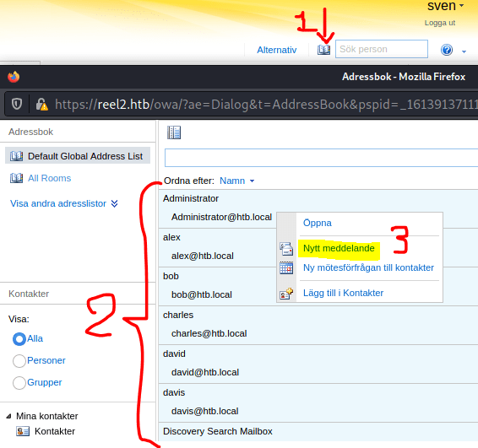Expand Visa andra adresslistor
Viewport: 478px width, 448px height.
click(x=58, y=203)
